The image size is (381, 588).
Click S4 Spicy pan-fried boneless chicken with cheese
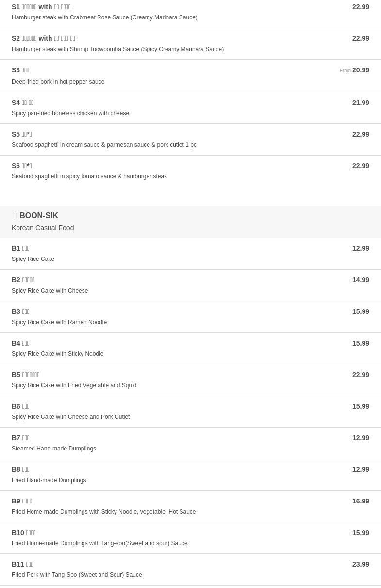190,108
